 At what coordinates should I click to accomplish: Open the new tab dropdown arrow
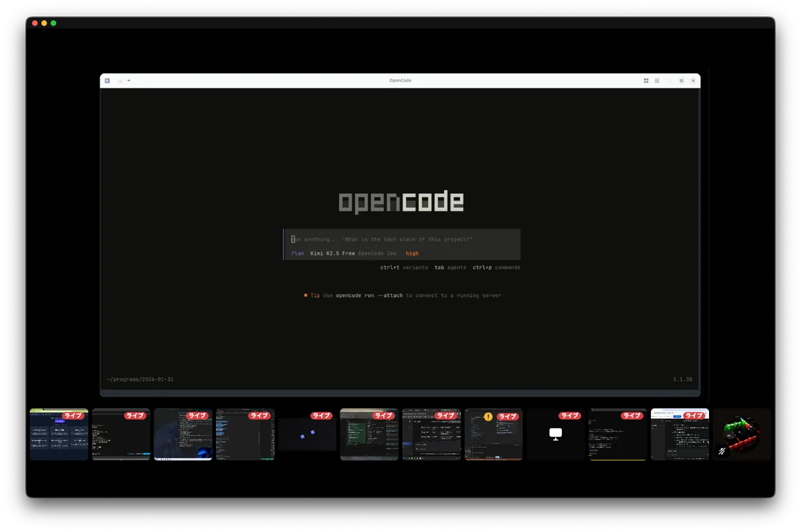click(129, 81)
